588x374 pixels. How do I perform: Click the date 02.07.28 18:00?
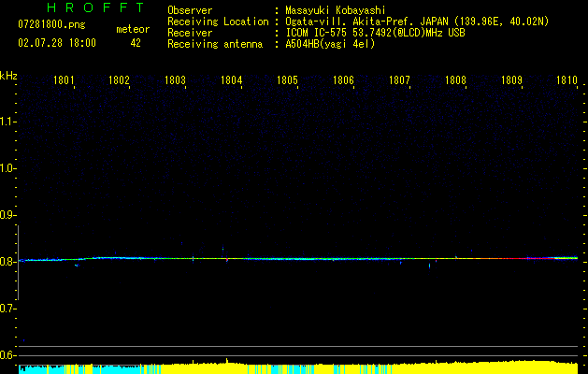pos(57,43)
